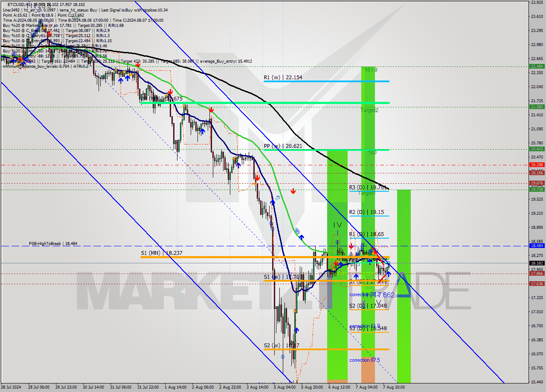The height and width of the screenshot is (392, 546).
Task: Click the 161.8 Fibonacci level label
Action: (370, 69)
